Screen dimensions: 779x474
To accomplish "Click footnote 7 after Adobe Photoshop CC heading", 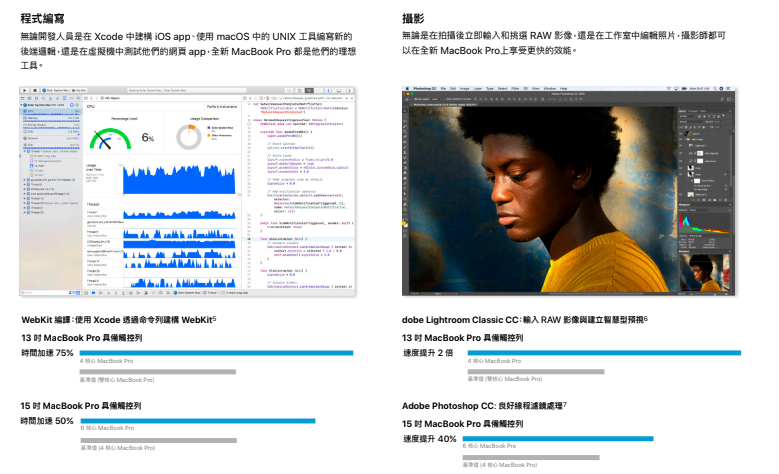I will click(565, 404).
